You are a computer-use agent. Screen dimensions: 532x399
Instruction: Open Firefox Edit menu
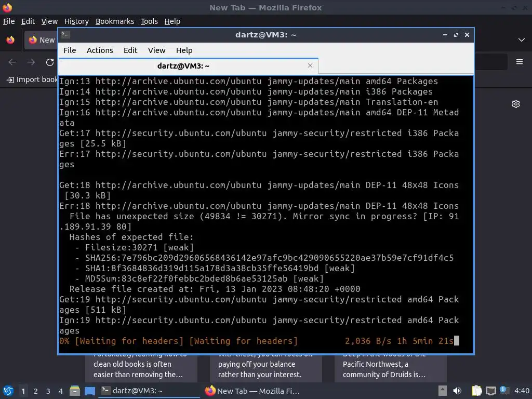28,21
